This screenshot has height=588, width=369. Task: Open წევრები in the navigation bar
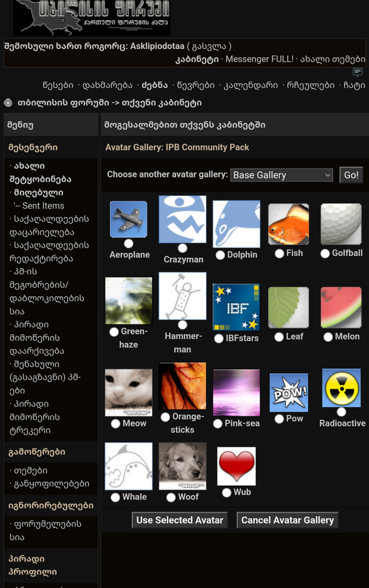[x=196, y=86]
